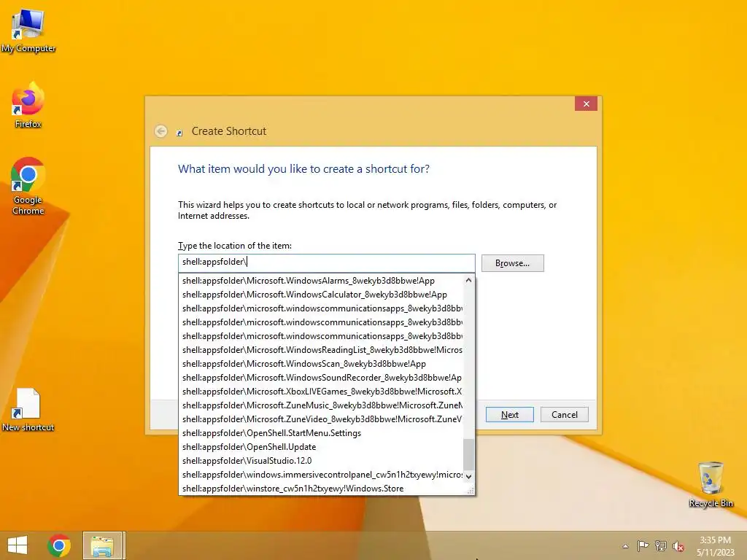Image resolution: width=747 pixels, height=560 pixels.
Task: Open the Windows Start button
Action: [x=18, y=545]
